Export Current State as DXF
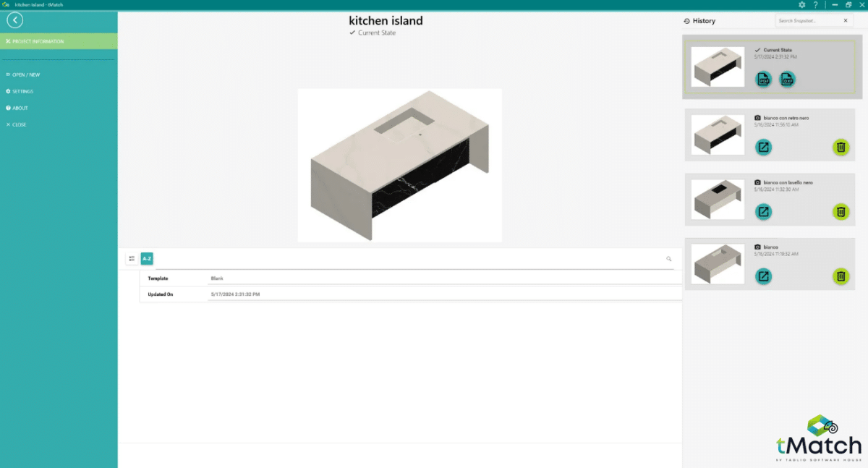 pyautogui.click(x=787, y=80)
